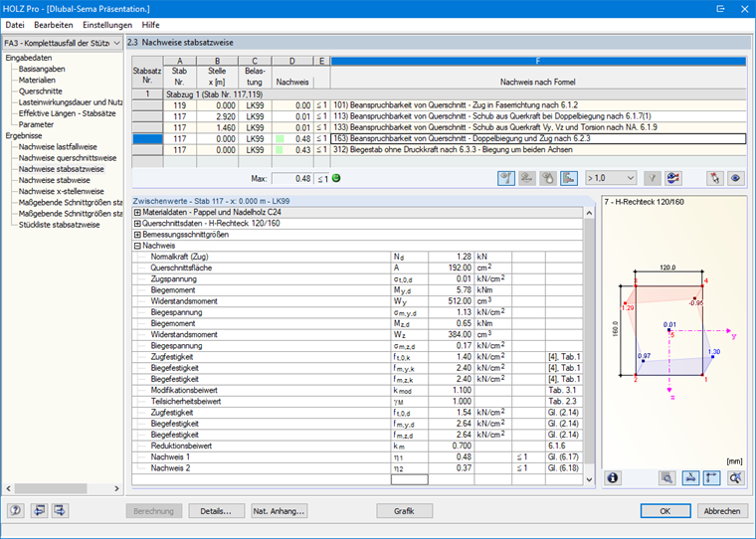Screen dimensions: 756x539
Task: Click the zoom magnifier icon under the cross-section view
Action: coord(666,477)
